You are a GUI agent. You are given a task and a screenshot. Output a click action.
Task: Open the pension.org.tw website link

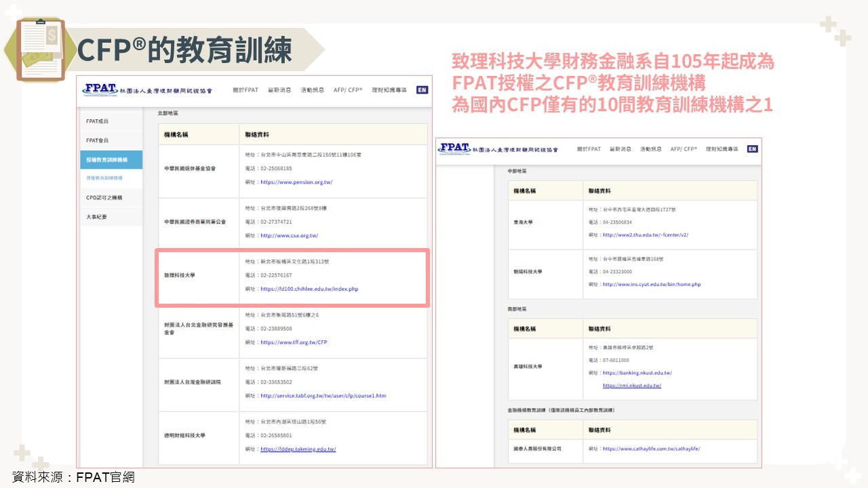296,182
